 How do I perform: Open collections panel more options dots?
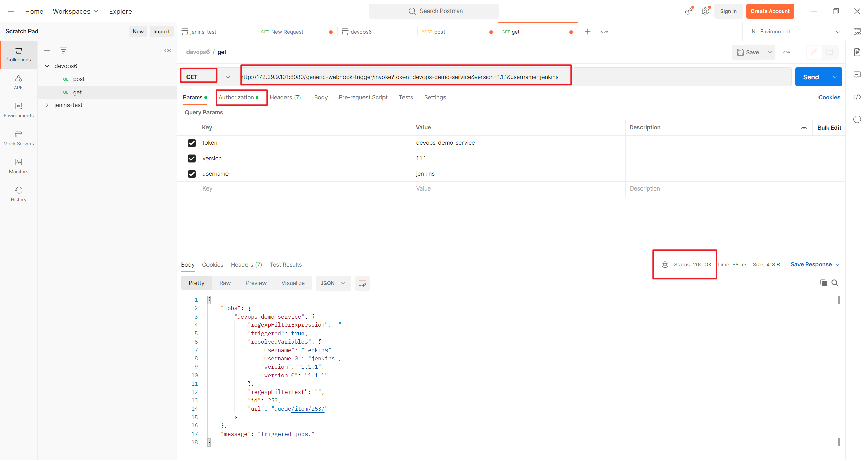pos(168,51)
